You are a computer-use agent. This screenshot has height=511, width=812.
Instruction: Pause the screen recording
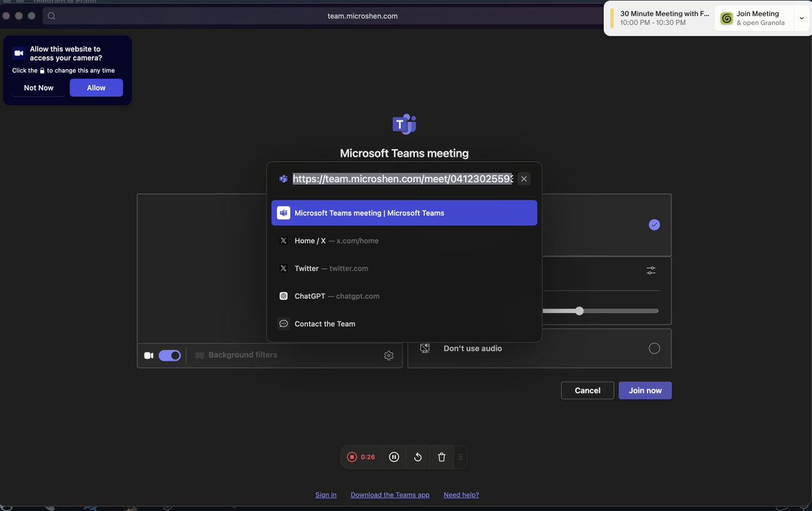pyautogui.click(x=394, y=457)
